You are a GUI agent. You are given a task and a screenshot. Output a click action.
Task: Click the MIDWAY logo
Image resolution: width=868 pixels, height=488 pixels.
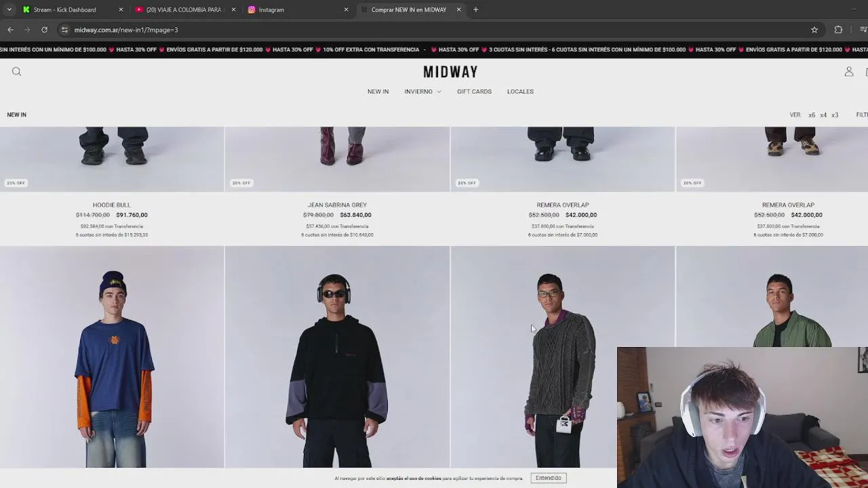[450, 72]
